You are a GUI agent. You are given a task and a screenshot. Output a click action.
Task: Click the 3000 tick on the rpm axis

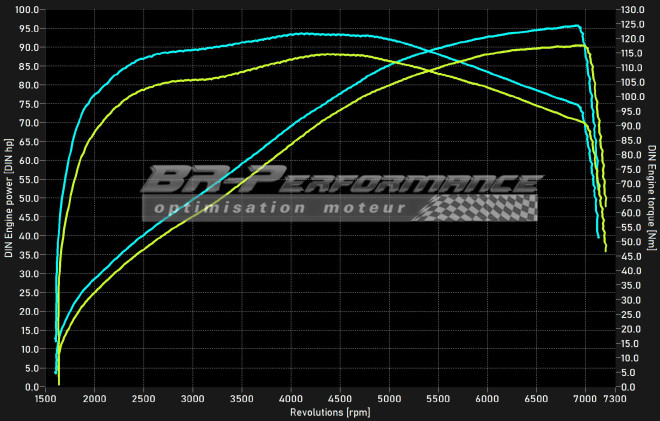coord(193,398)
